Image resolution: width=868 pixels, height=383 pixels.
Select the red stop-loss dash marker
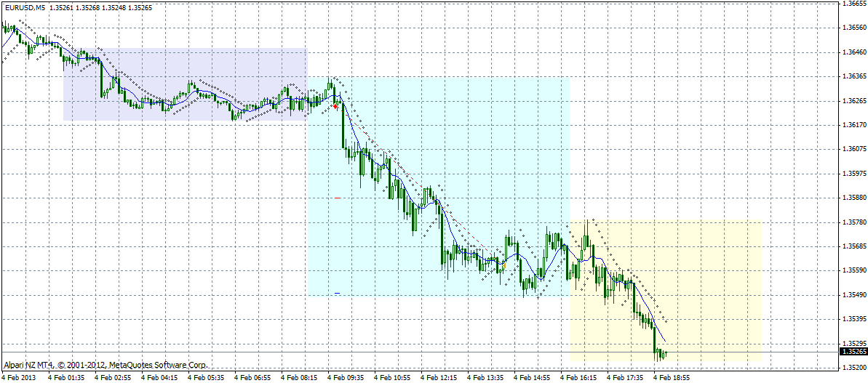337,197
